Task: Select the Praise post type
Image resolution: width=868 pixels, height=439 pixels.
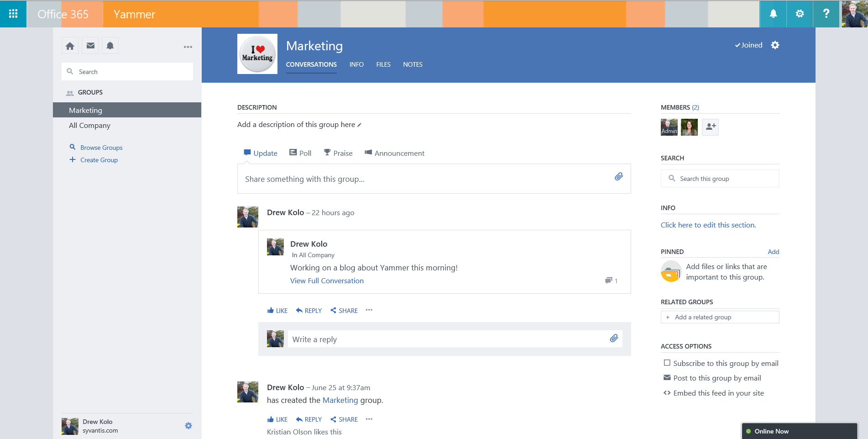Action: point(338,153)
